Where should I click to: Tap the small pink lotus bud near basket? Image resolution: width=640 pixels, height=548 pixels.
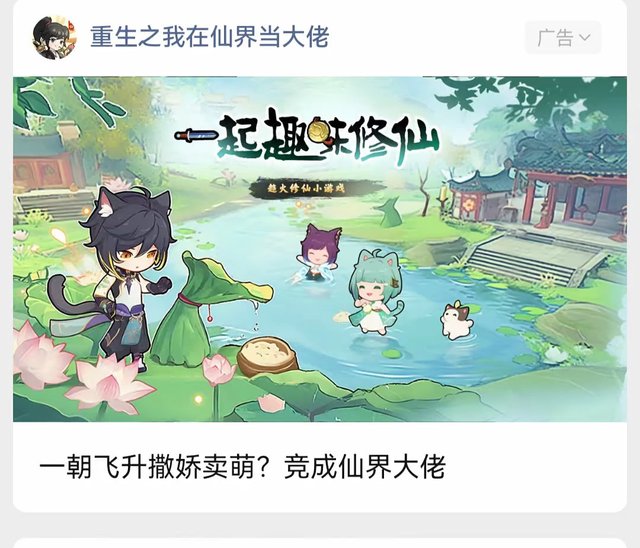(218, 369)
